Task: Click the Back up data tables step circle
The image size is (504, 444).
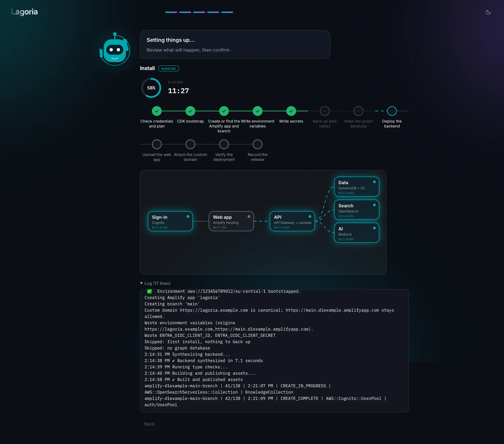Action: [325, 111]
